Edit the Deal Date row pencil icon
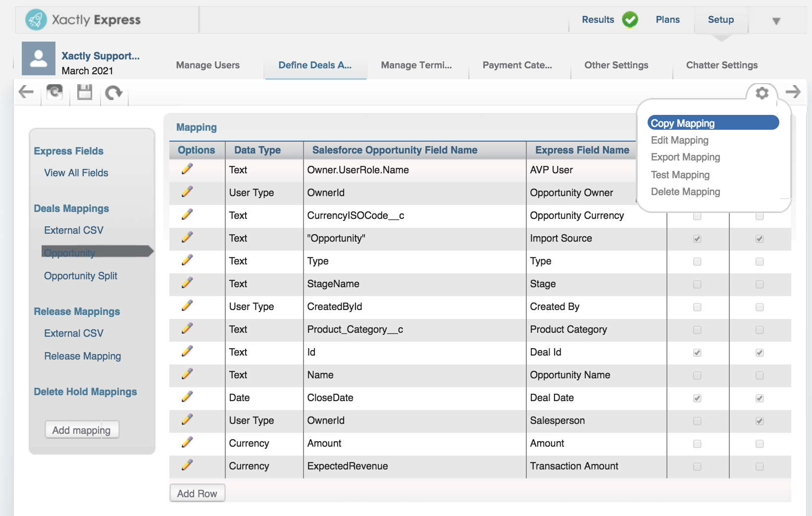Viewport: 812px width, 516px height. [x=187, y=397]
